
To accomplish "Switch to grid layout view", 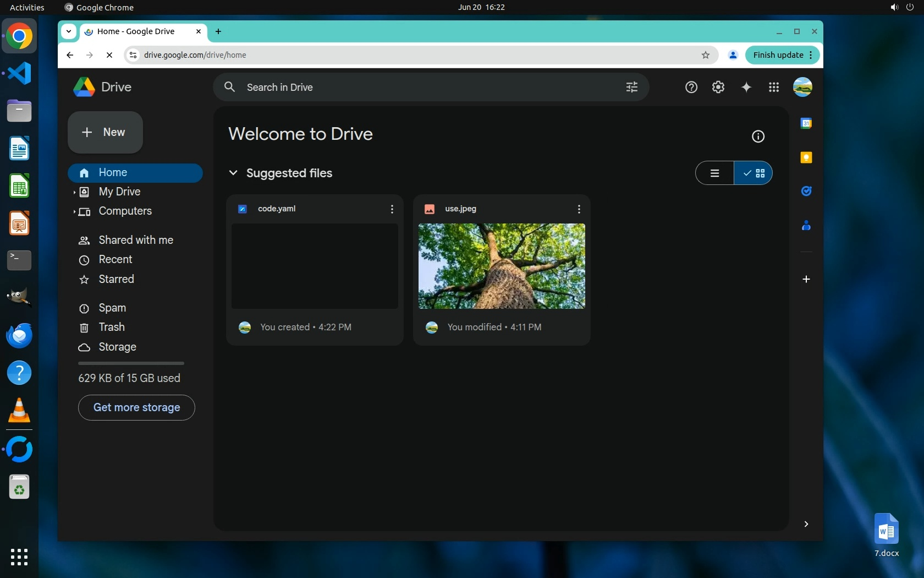I will [x=754, y=173].
